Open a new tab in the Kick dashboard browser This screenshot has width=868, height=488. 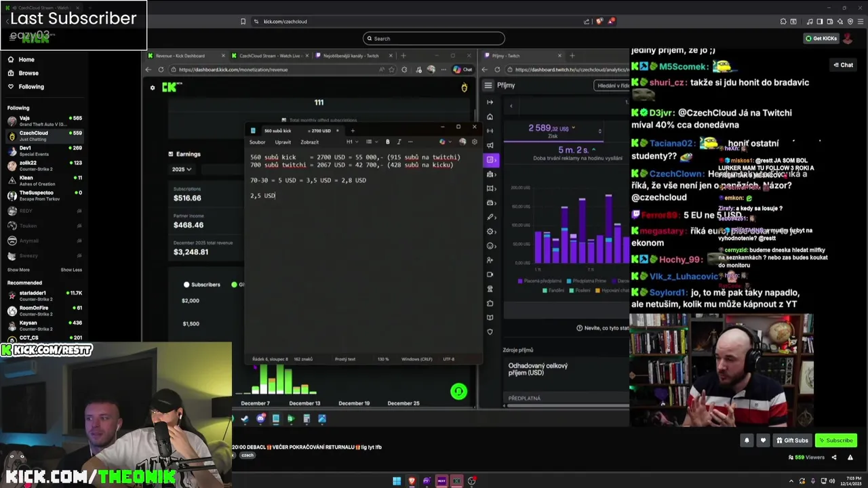click(x=403, y=56)
